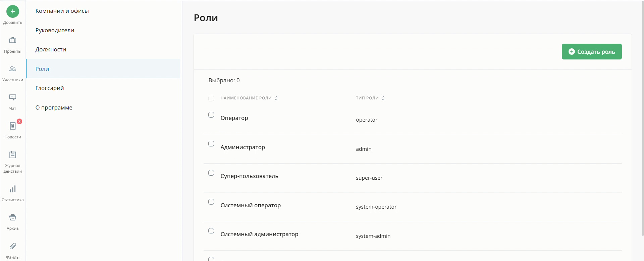Image resolution: width=644 pixels, height=261 pixels.
Task: Open the Компании и офисы section
Action: (x=62, y=10)
